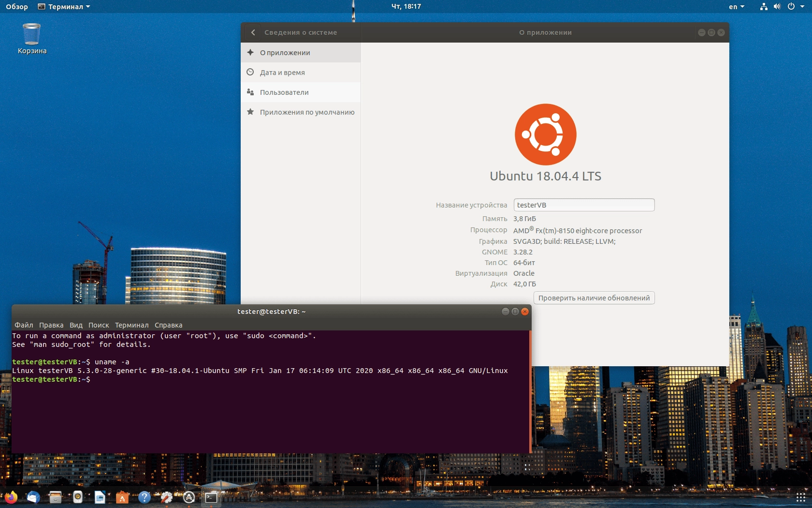Close the terminal window
The width and height of the screenshot is (812, 508).
pos(525,312)
